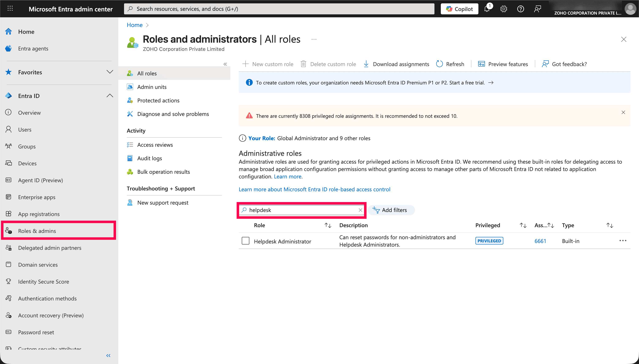Clear the helpdesk search text

pyautogui.click(x=360, y=210)
